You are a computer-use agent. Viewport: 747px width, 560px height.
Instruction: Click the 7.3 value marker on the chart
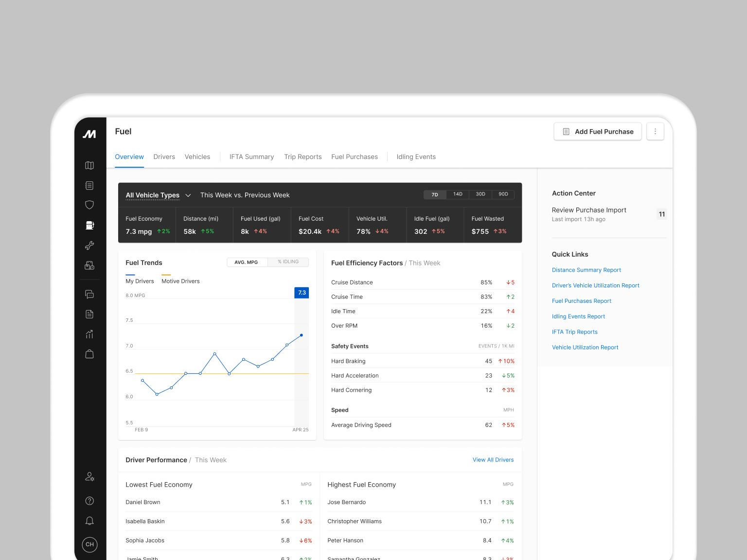click(x=302, y=293)
